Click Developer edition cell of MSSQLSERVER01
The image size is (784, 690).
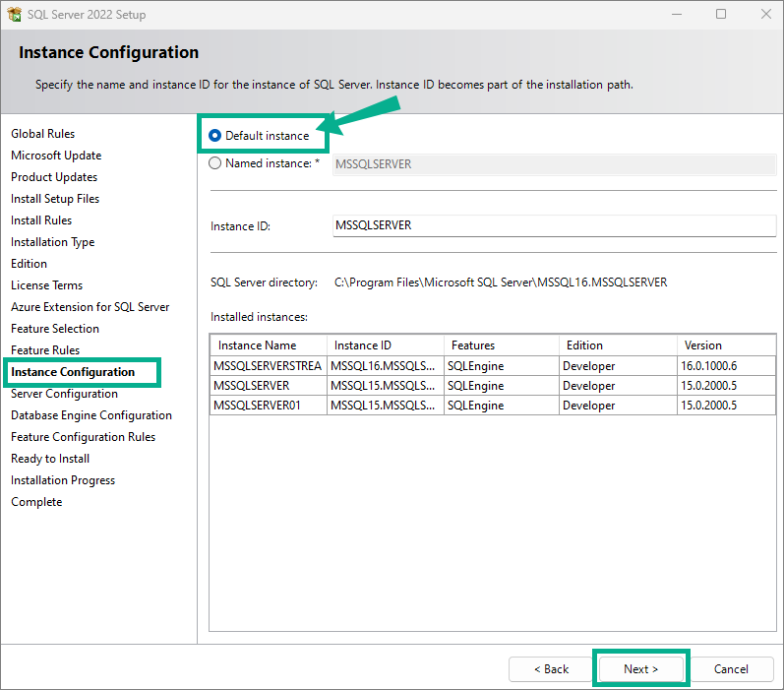(x=618, y=406)
